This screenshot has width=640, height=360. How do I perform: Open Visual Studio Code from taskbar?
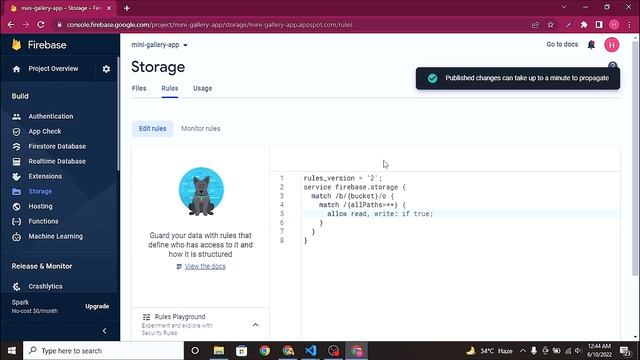click(311, 351)
